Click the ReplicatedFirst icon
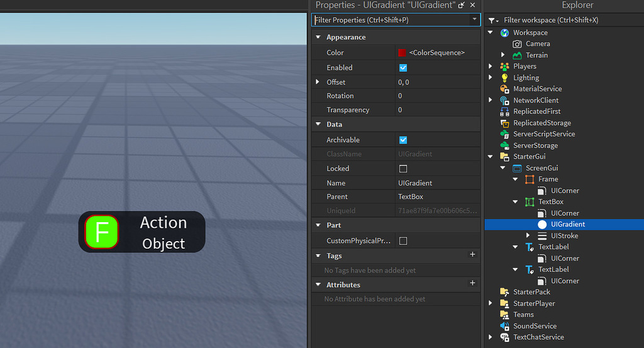644x348 pixels. [x=504, y=111]
